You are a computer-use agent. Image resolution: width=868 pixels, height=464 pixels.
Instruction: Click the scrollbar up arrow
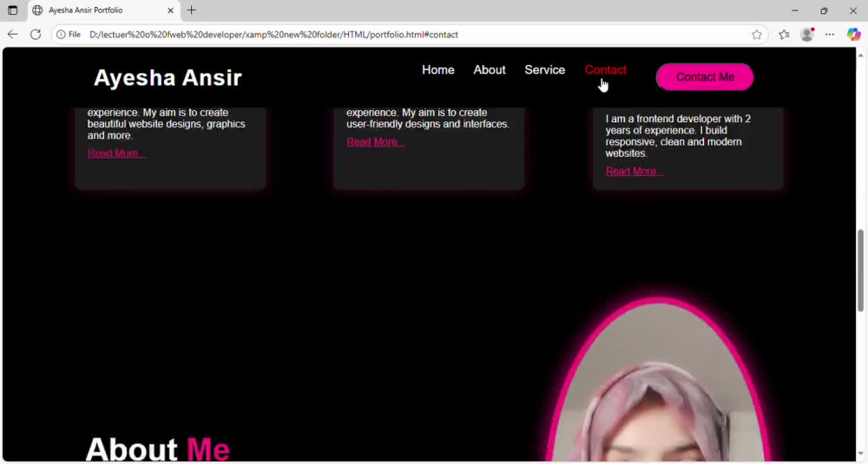coord(861,55)
